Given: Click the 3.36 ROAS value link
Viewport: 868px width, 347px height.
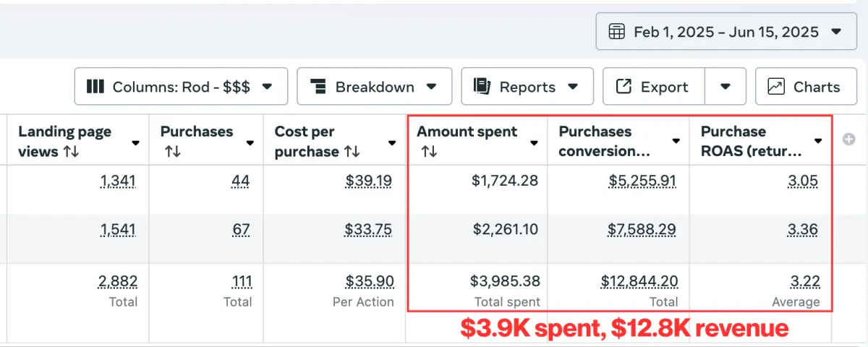Looking at the screenshot, I should [803, 230].
